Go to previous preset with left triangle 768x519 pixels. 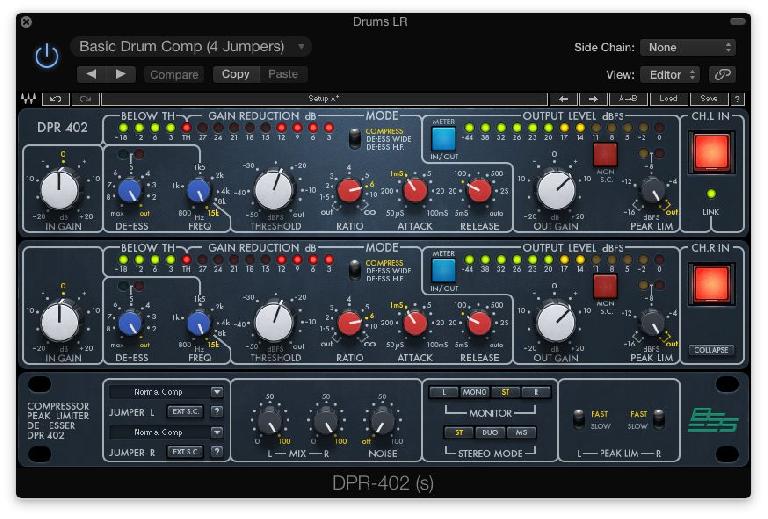click(x=91, y=74)
